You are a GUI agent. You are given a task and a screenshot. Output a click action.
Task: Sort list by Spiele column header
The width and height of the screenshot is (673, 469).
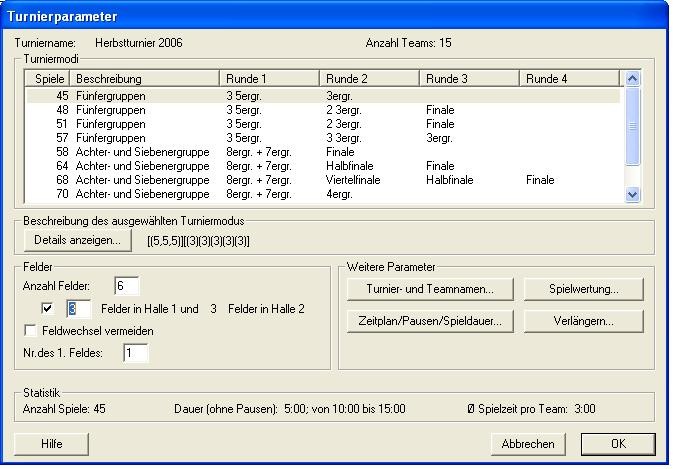pos(48,78)
